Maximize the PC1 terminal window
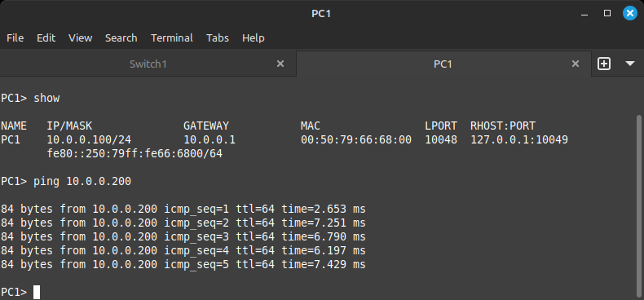 pos(607,14)
